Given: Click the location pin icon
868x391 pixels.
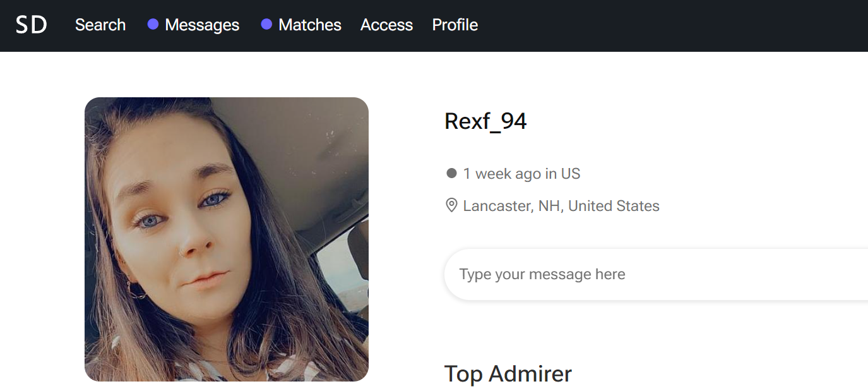Looking at the screenshot, I should tap(451, 205).
